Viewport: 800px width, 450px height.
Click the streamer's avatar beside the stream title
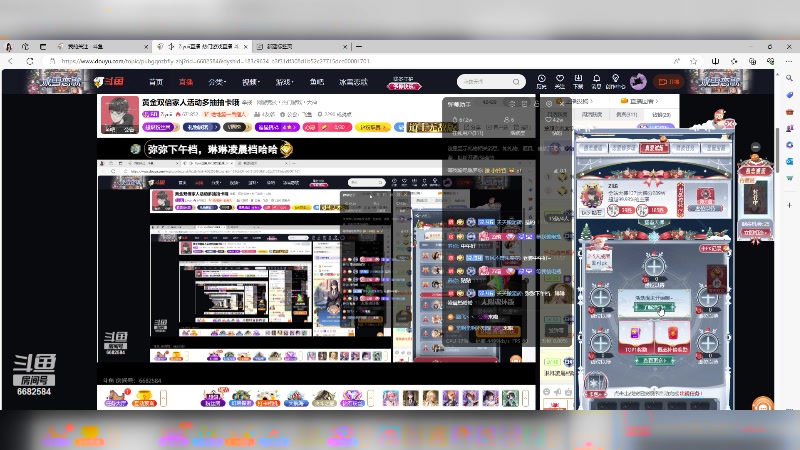pos(119,115)
